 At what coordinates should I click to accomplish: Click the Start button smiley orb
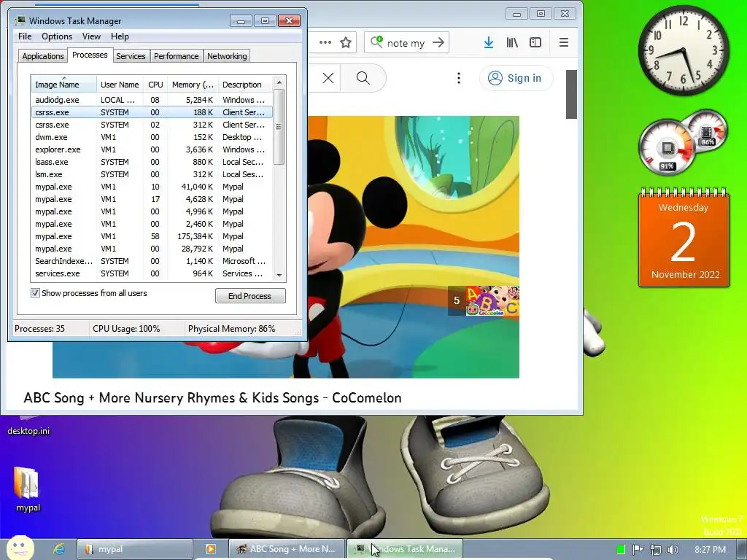[x=20, y=548]
